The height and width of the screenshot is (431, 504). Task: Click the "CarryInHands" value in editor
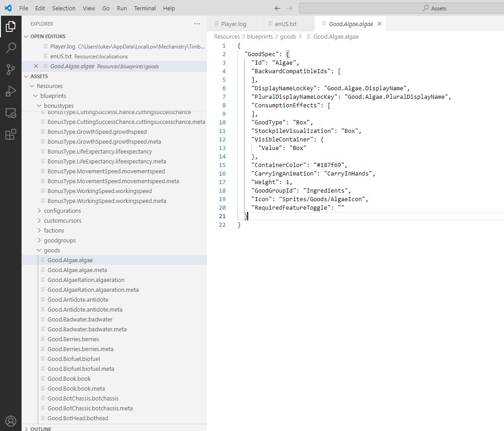(348, 173)
